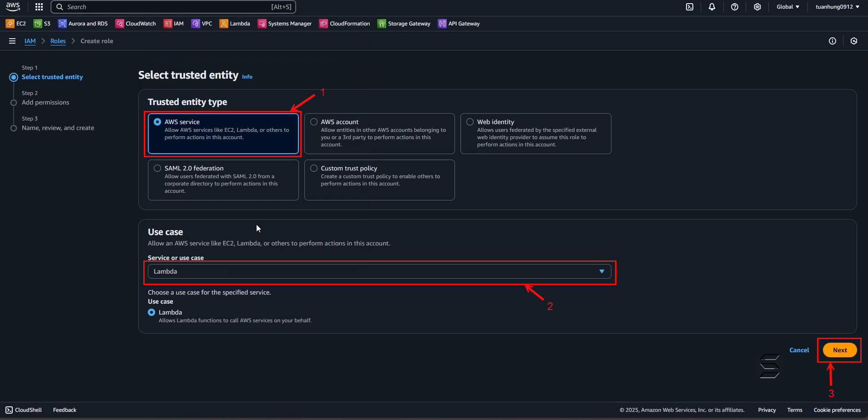The height and width of the screenshot is (420, 868).
Task: Open the services grid menu icon
Action: point(39,7)
